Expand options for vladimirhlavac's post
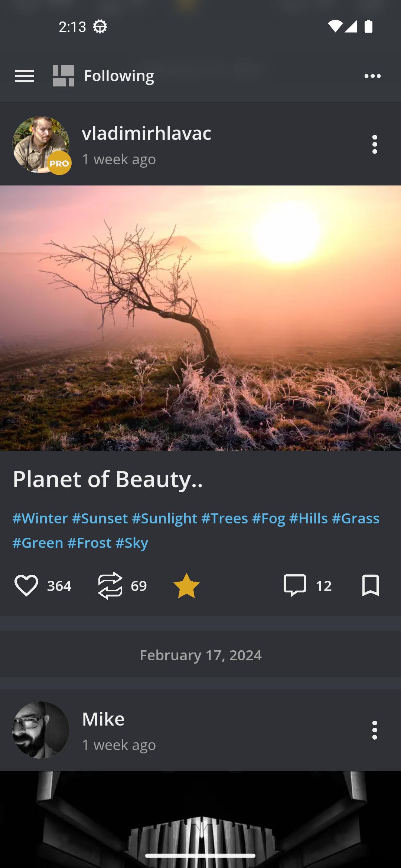401x868 pixels. (375, 144)
